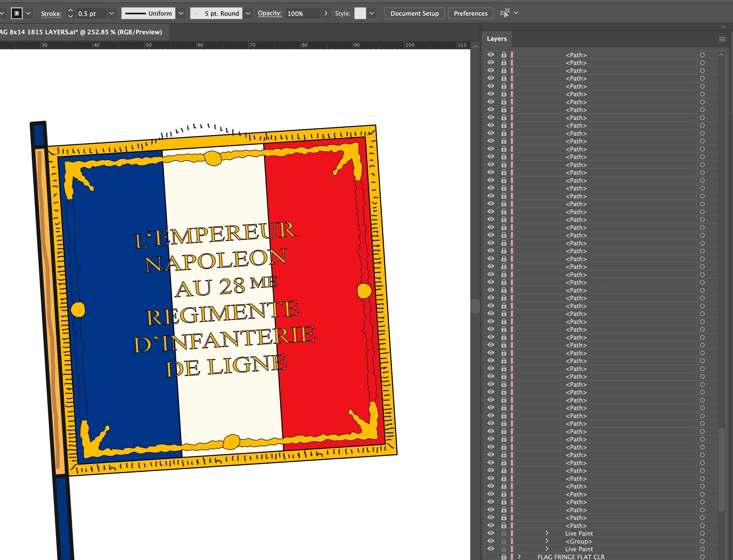Expand the <Group> sublayer
The width and height of the screenshot is (733, 560).
(x=547, y=541)
